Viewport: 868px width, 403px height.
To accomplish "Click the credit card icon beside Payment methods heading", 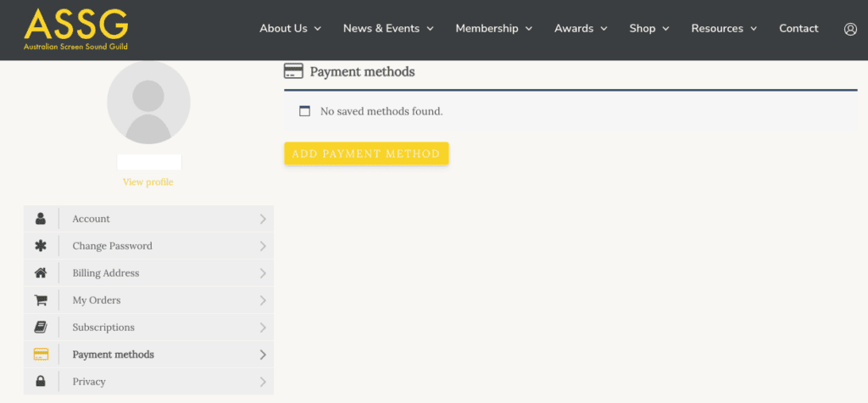I will pyautogui.click(x=293, y=71).
